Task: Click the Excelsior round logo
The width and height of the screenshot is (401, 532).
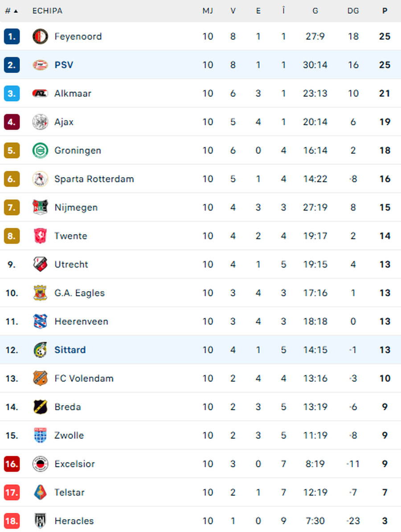Action: [40, 464]
